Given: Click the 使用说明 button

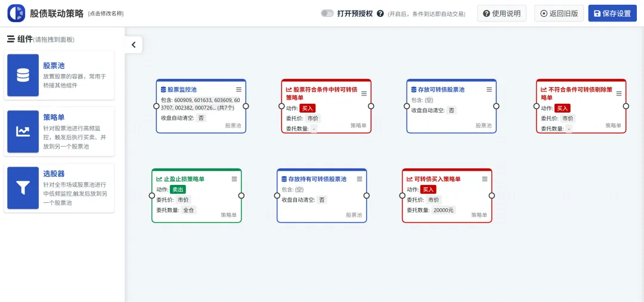Looking at the screenshot, I should 501,13.
